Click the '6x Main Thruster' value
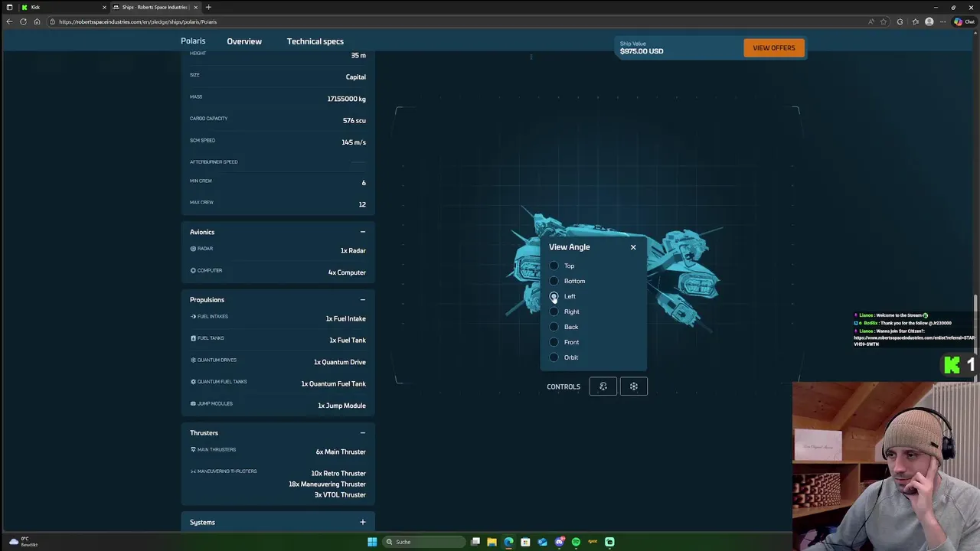 point(341,452)
